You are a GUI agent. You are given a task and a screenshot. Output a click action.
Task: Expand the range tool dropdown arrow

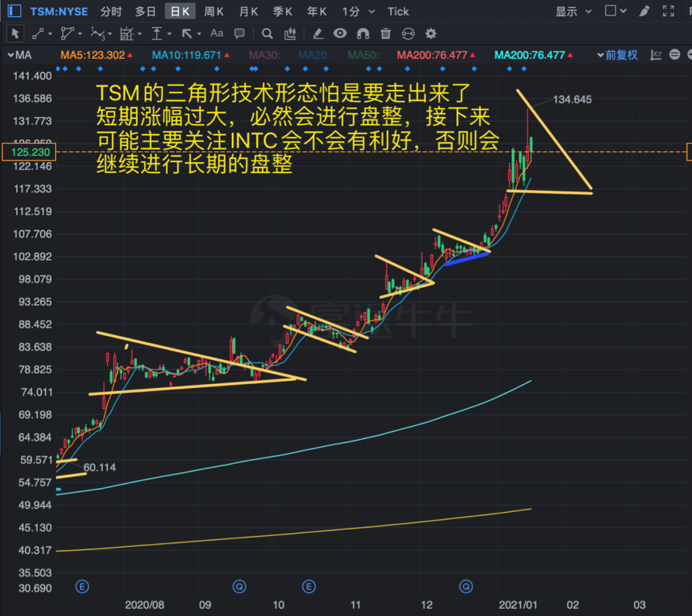tap(169, 34)
